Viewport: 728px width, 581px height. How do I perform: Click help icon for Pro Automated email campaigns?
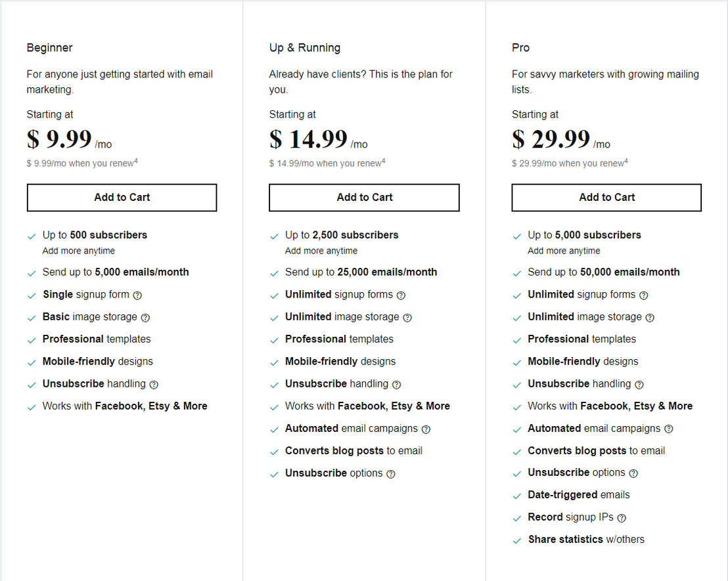tap(668, 429)
